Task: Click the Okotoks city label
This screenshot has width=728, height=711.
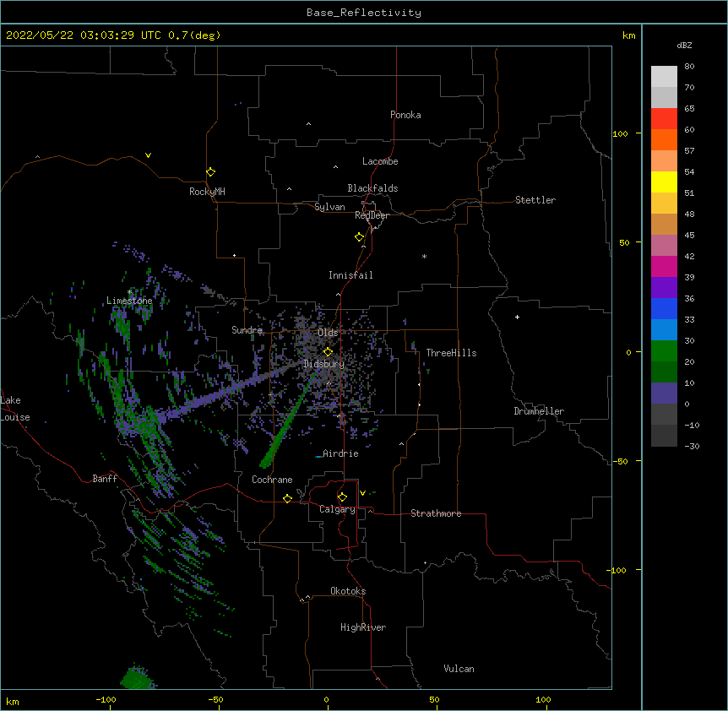Action: [348, 591]
